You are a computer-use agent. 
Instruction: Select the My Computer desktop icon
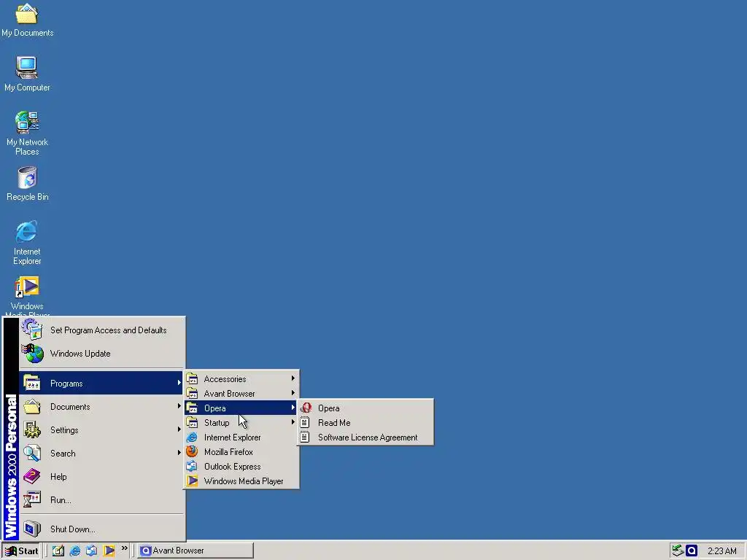27,74
